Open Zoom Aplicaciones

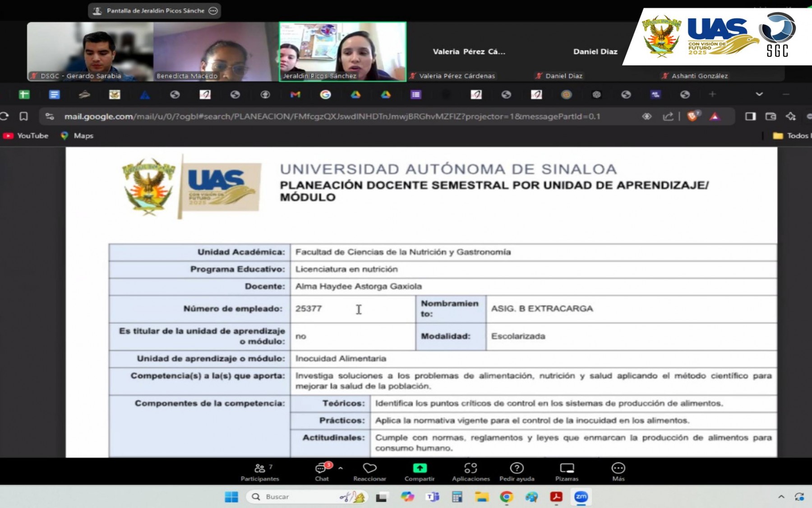(x=471, y=472)
